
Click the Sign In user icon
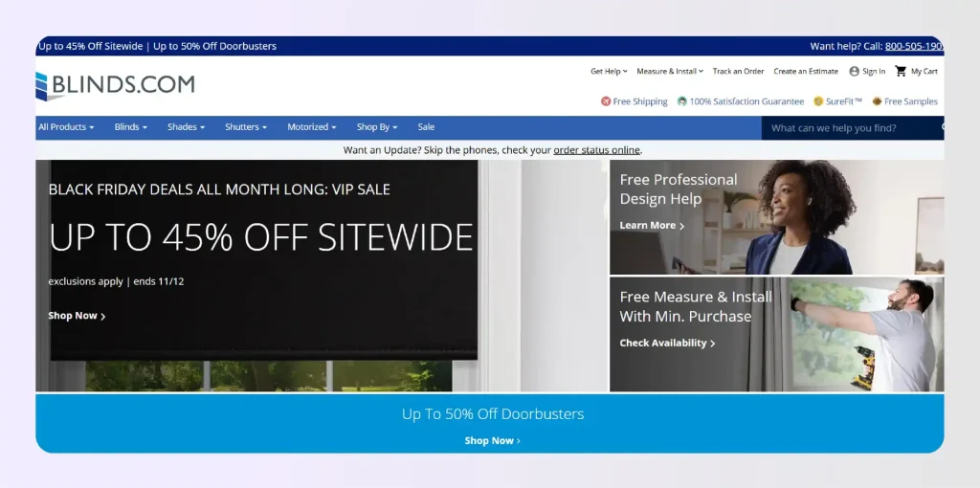coord(854,71)
